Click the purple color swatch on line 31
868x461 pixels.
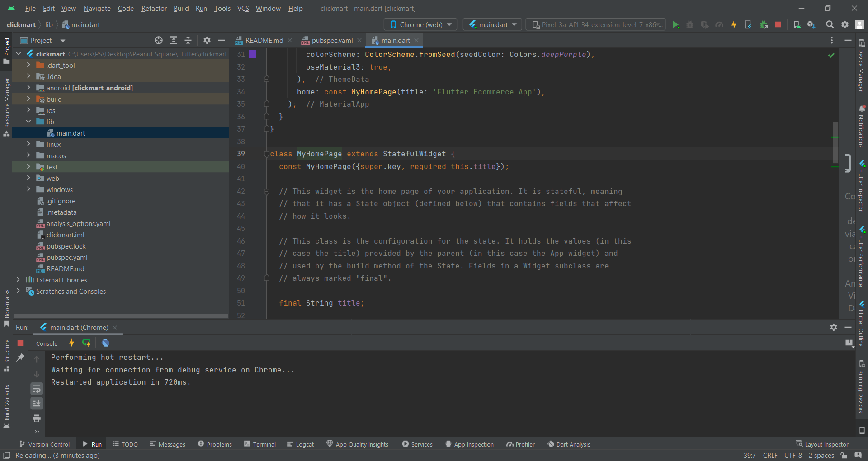click(253, 54)
